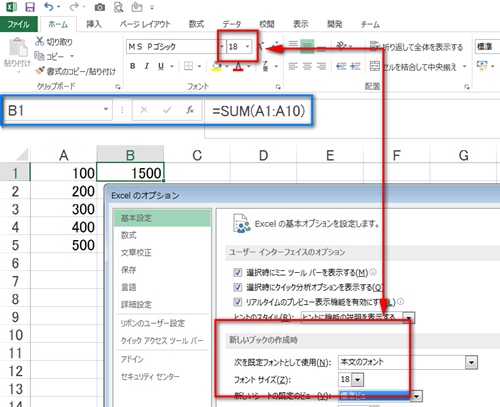
Task: Select the Advanced category in Excel Options
Action: pyautogui.click(x=162, y=305)
